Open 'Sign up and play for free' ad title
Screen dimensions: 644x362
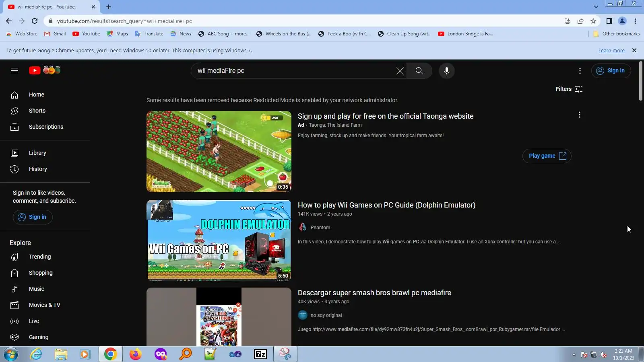(x=386, y=116)
